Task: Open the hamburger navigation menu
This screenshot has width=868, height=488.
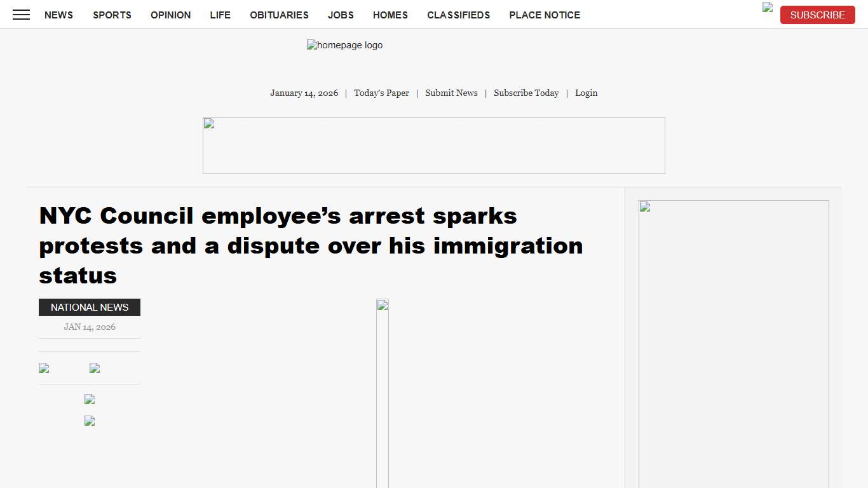Action: coord(21,15)
